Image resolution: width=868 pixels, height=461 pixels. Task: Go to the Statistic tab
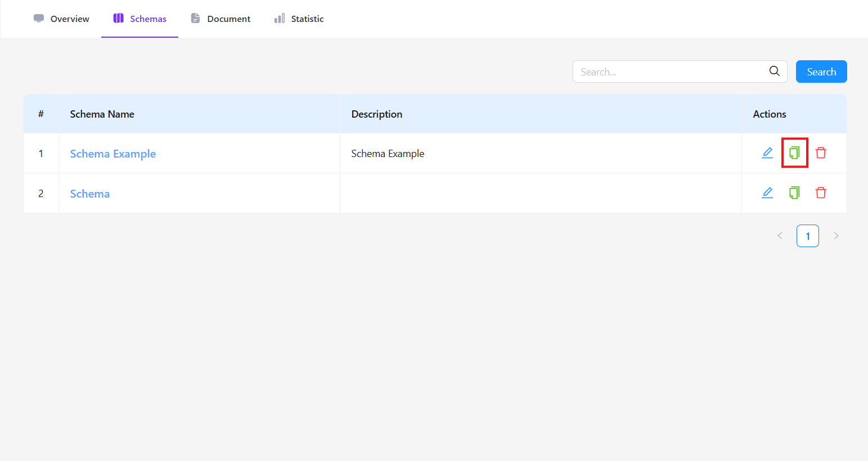click(299, 19)
